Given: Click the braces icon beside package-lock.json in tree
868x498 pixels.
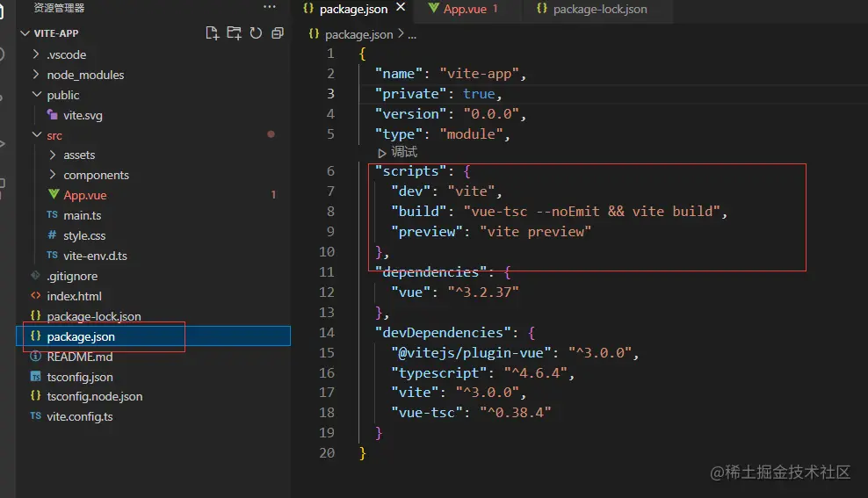Looking at the screenshot, I should (x=35, y=315).
